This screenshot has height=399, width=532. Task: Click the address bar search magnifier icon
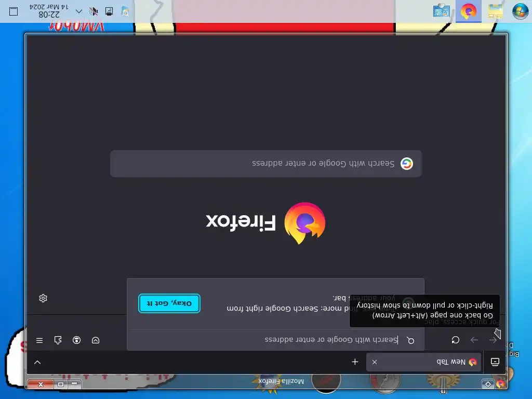410,340
